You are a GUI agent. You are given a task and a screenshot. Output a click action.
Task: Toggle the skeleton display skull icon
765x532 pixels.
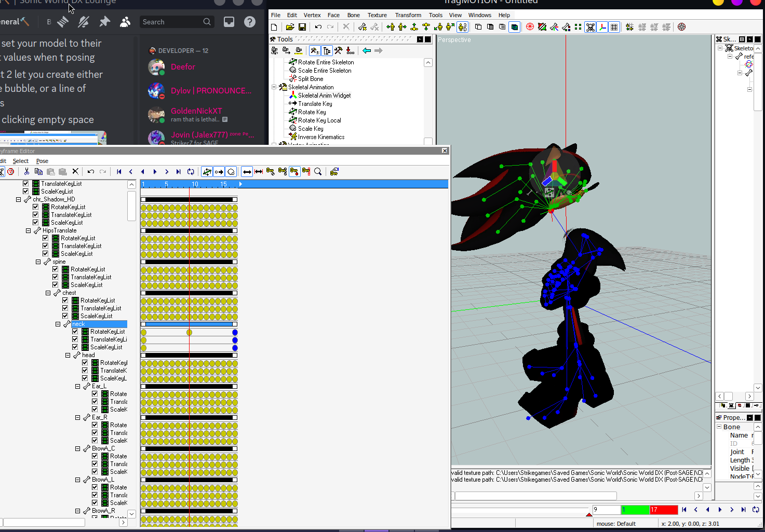tap(590, 27)
